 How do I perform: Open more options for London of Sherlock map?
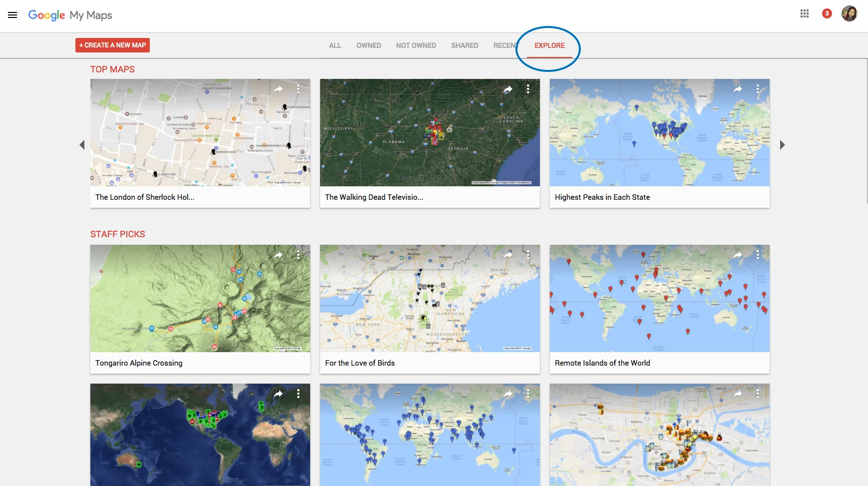(298, 89)
